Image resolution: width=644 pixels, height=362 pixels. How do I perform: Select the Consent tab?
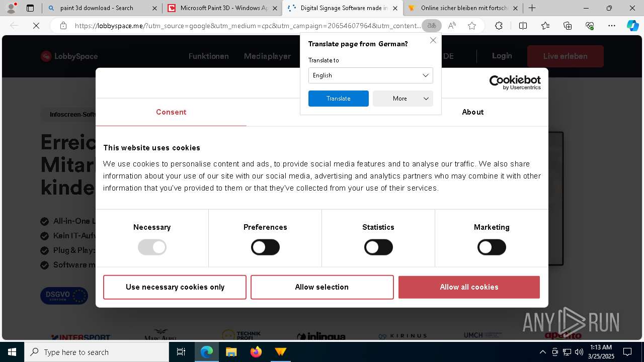tap(171, 112)
